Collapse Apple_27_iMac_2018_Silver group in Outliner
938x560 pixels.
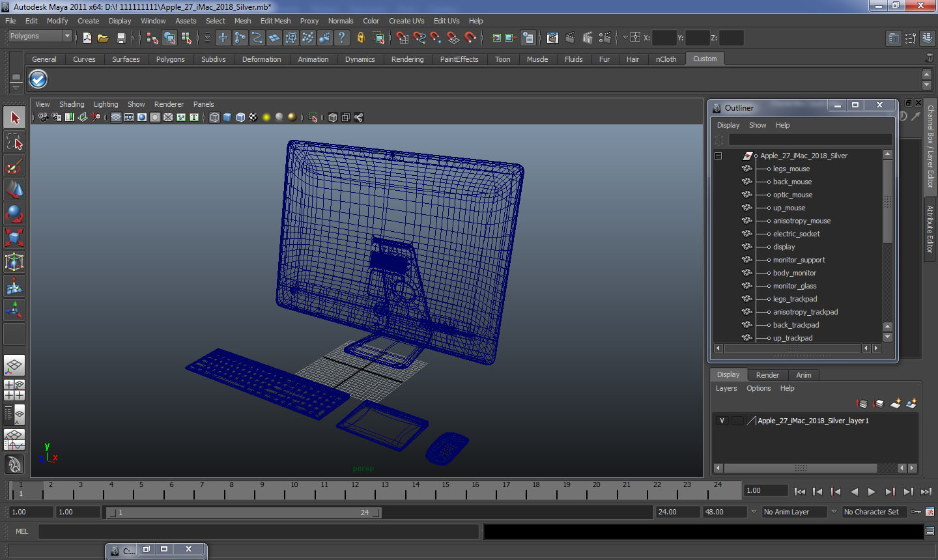click(x=718, y=156)
